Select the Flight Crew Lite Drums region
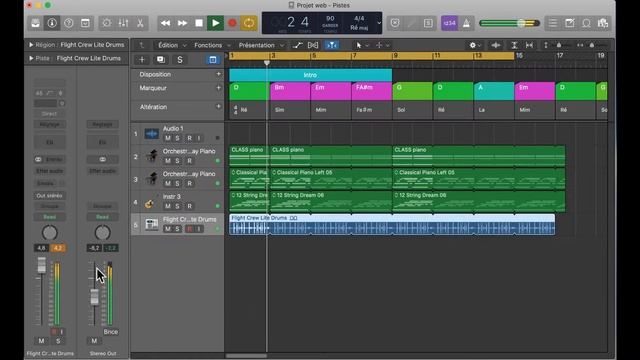Image resolution: width=640 pixels, height=360 pixels. click(x=392, y=224)
